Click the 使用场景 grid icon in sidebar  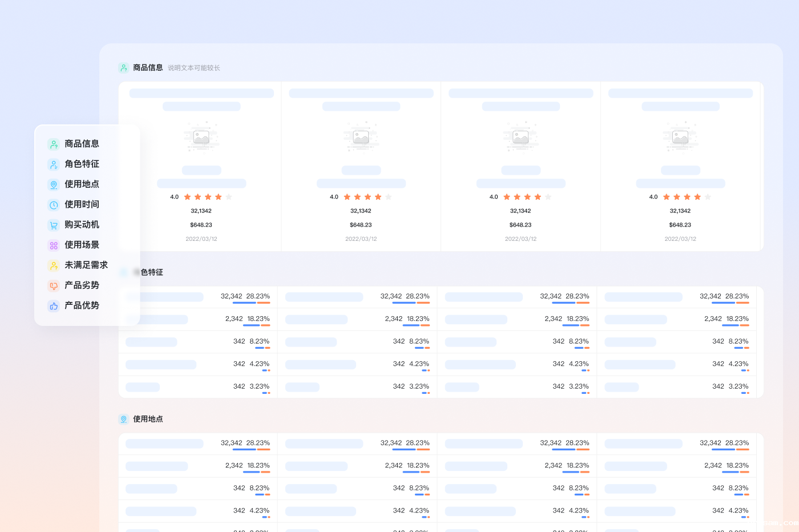pos(54,245)
